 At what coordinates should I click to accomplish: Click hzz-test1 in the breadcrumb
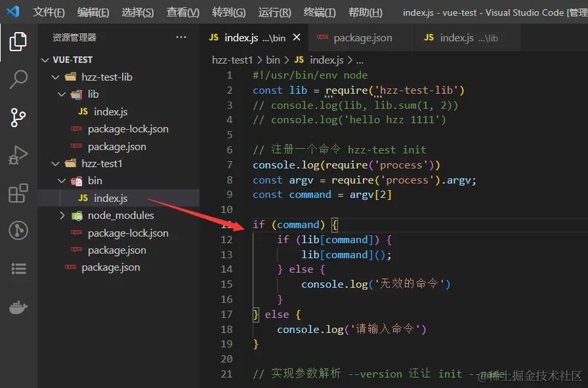[x=232, y=60]
